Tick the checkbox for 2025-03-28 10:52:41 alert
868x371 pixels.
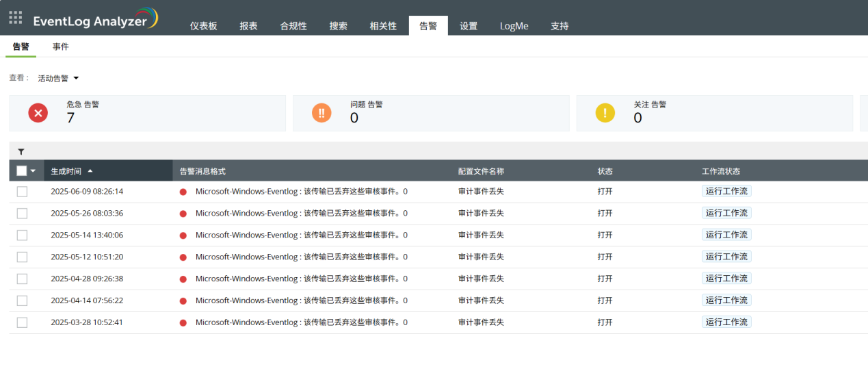pyautogui.click(x=22, y=322)
